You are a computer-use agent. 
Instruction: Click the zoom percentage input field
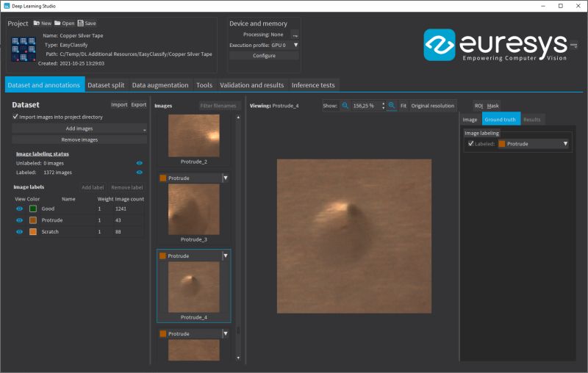pos(365,106)
